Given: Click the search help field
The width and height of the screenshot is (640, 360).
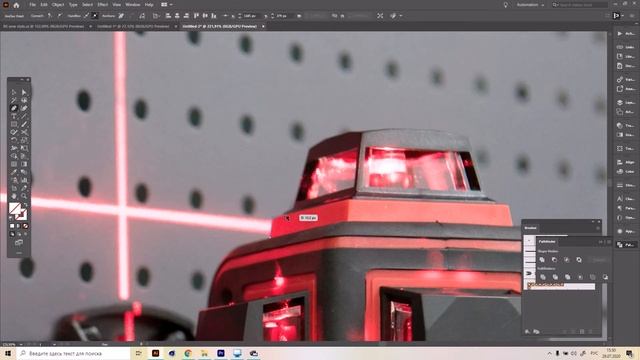Looking at the screenshot, I should click(580, 5).
